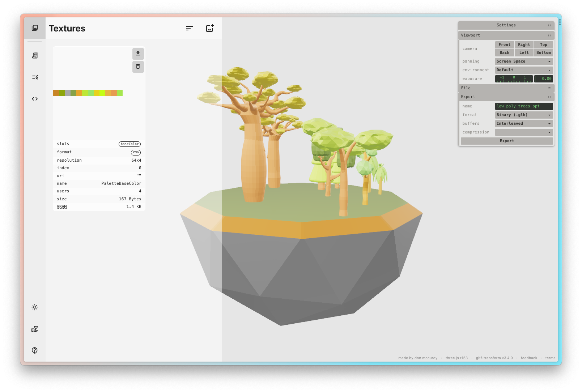Click the add image icon

210,28
